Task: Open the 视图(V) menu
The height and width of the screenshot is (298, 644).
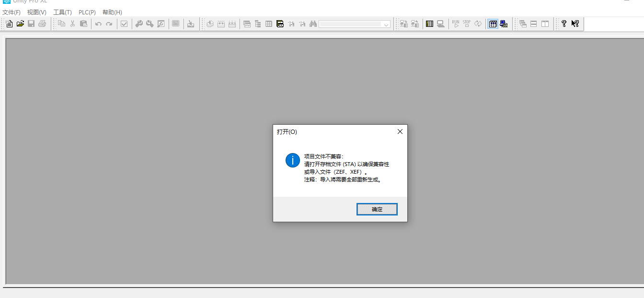Action: tap(37, 12)
